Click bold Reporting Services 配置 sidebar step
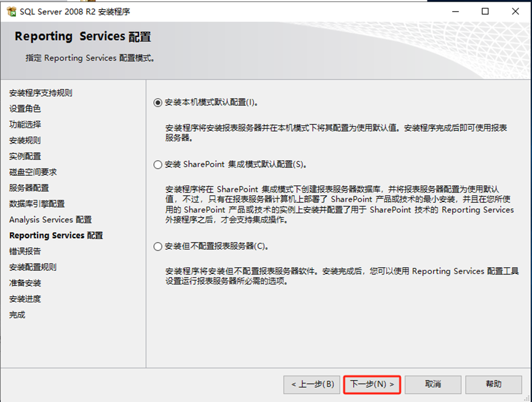 pos(56,235)
